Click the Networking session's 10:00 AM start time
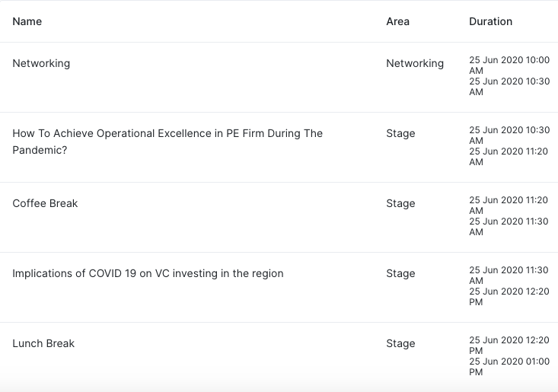558x392 pixels. [x=509, y=65]
